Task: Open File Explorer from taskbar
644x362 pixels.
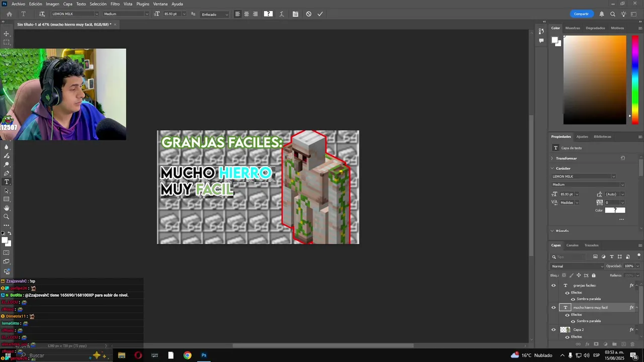Action: 121,355
